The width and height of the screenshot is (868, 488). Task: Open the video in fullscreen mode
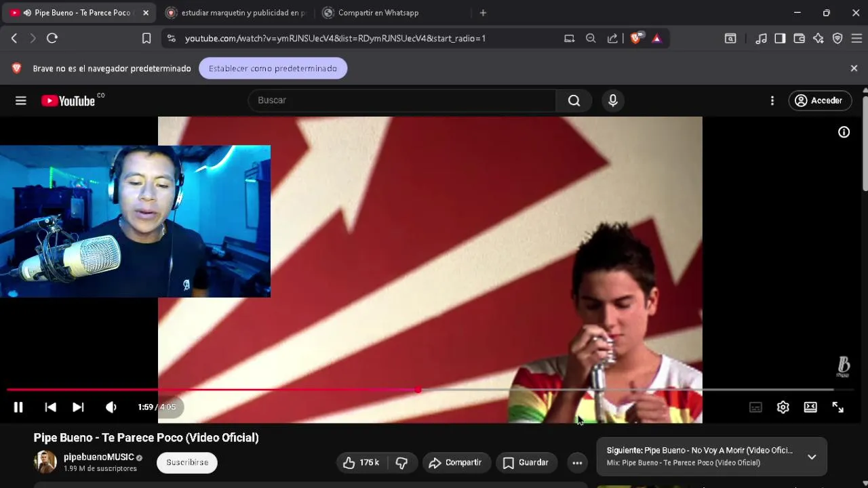pos(838,407)
